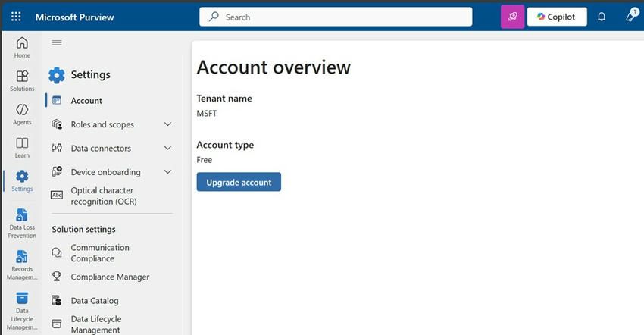Viewport: 644px width, 335px height.
Task: Click the OCR Abc icon
Action: pos(57,196)
